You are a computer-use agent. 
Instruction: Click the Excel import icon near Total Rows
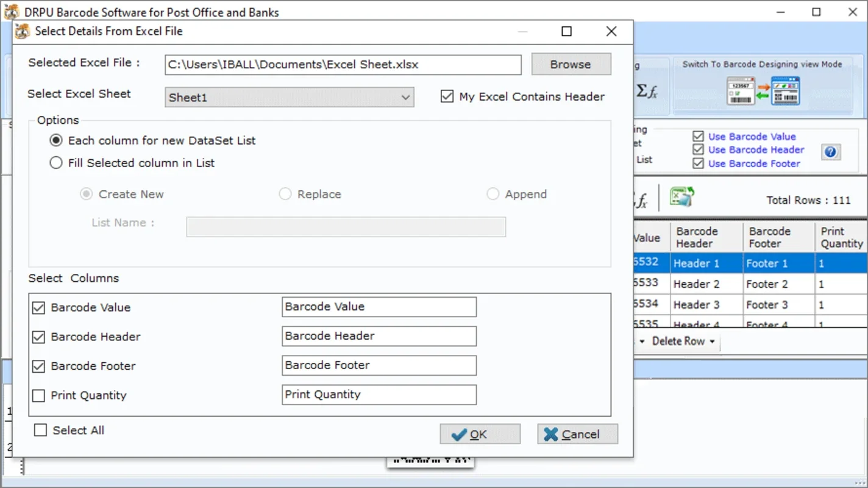682,197
